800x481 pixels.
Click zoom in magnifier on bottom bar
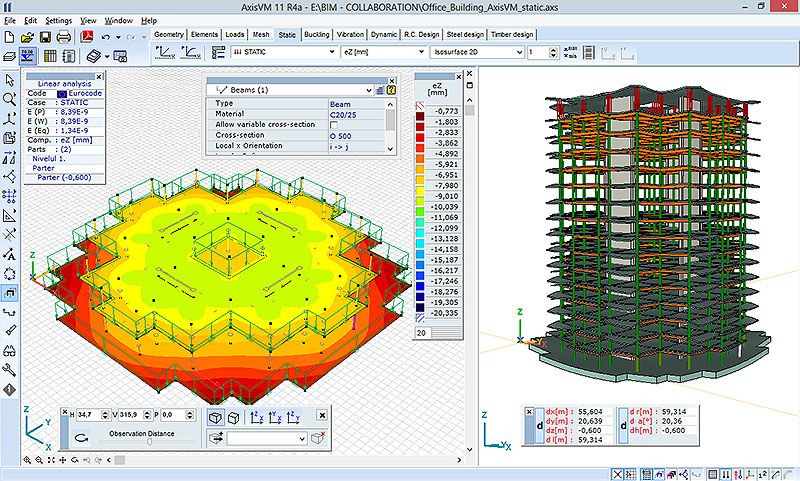pyautogui.click(x=27, y=460)
